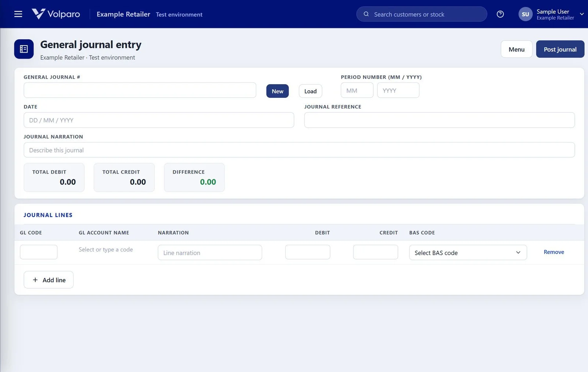Click the Add line button
The image size is (588, 372).
point(49,280)
